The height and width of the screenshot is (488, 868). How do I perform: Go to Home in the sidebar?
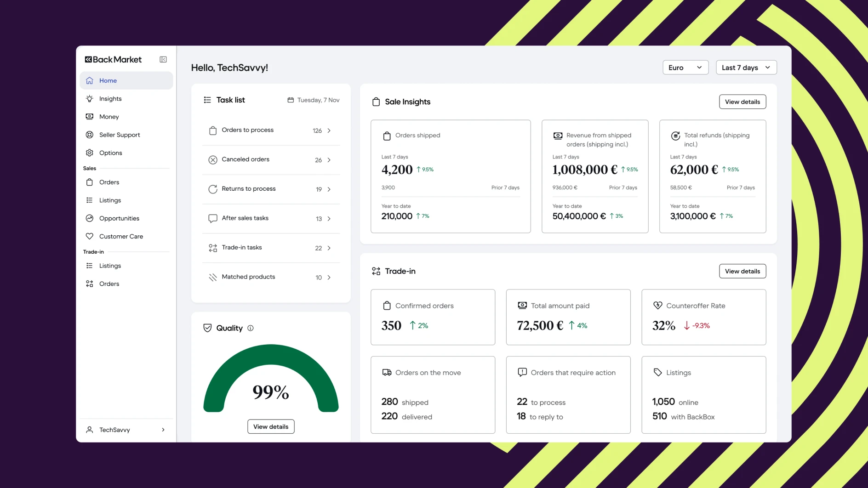[x=126, y=80]
